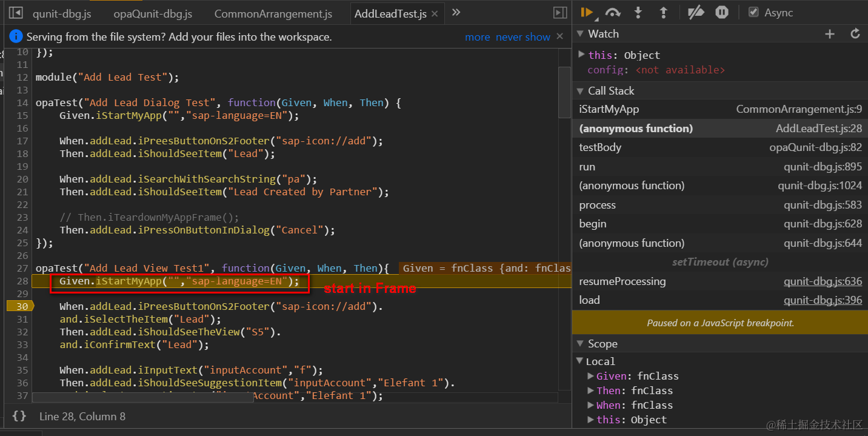The height and width of the screenshot is (436, 868).
Task: Open the qunit-dbg.js:636 source link
Action: [823, 281]
